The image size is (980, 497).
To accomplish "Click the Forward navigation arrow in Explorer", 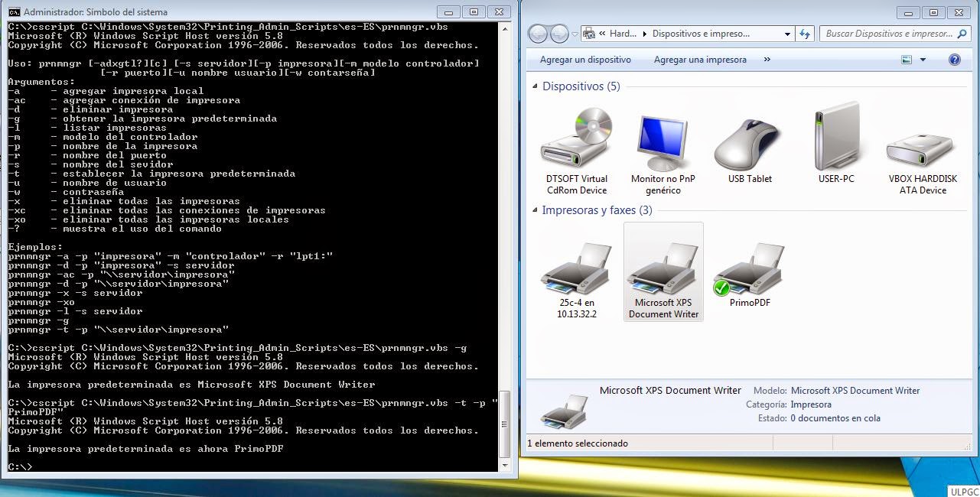I will pyautogui.click(x=560, y=34).
